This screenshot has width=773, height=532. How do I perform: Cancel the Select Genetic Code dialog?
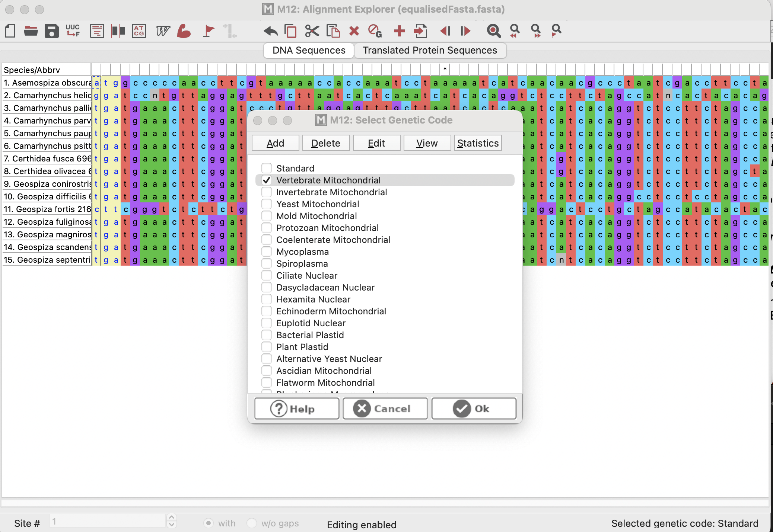click(385, 408)
